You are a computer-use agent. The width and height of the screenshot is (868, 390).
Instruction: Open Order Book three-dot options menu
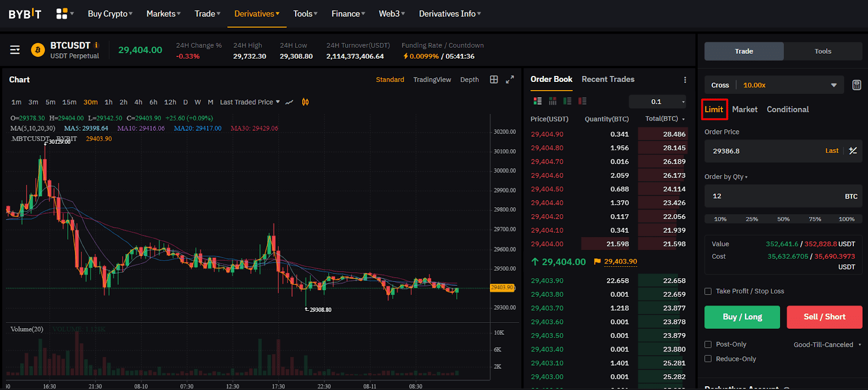tap(685, 80)
